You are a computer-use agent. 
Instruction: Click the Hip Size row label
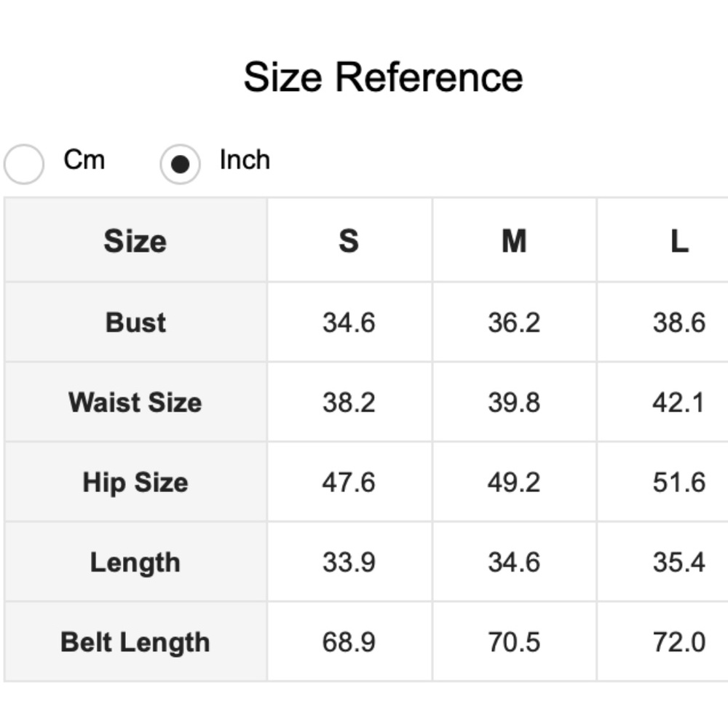pyautogui.click(x=135, y=482)
